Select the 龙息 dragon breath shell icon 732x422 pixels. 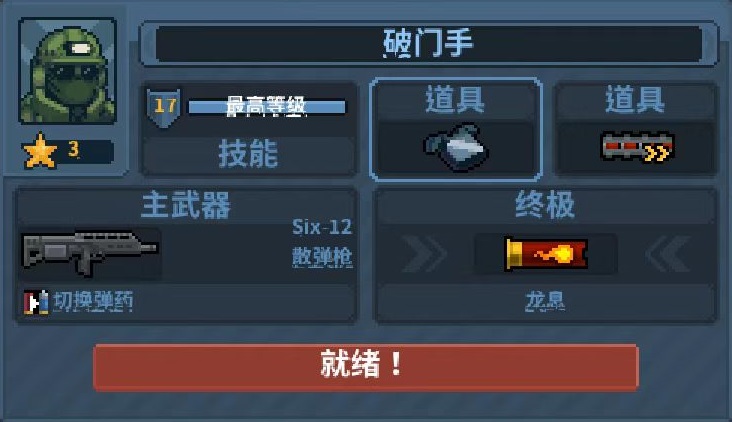coord(546,254)
